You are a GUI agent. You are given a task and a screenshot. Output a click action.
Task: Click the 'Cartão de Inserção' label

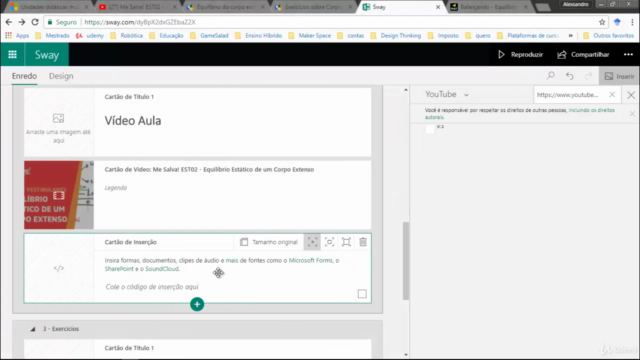(131, 242)
